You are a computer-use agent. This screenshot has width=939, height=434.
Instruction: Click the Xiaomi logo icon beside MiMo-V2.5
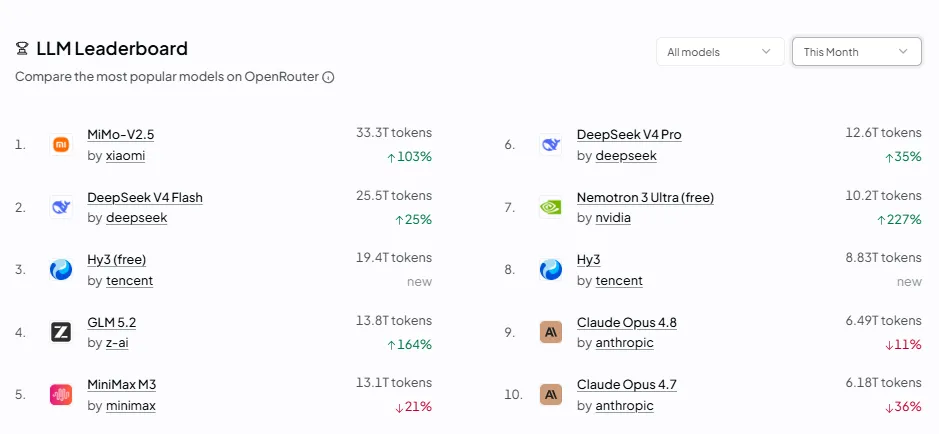point(61,144)
